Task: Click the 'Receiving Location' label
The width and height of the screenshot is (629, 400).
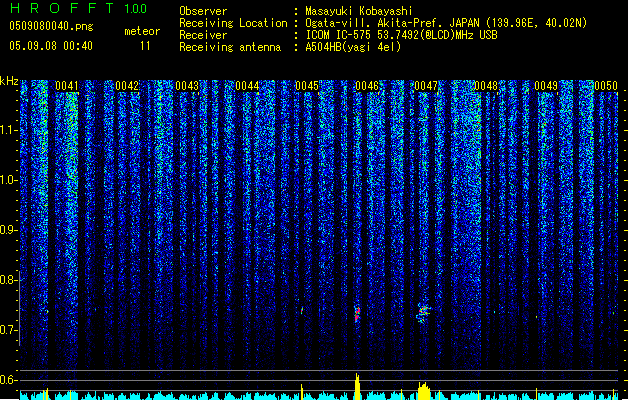Action: click(x=233, y=23)
